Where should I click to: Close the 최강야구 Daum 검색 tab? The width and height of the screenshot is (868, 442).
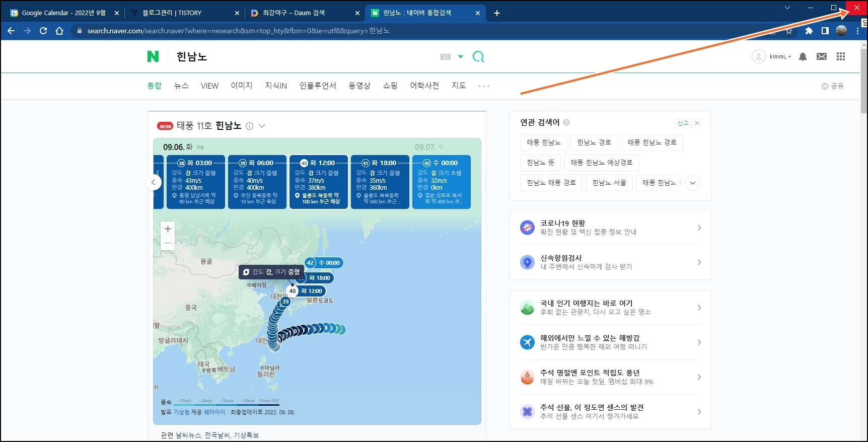coord(357,13)
